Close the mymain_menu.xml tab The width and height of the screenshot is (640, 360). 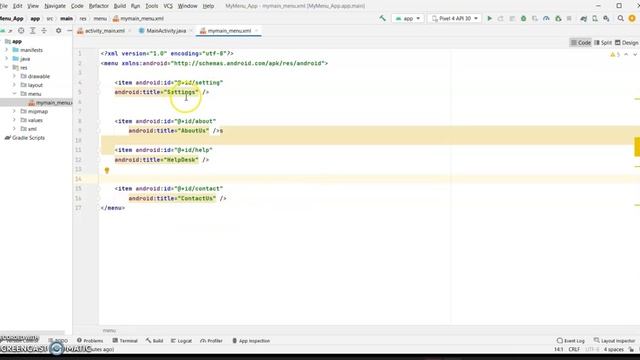click(x=256, y=31)
